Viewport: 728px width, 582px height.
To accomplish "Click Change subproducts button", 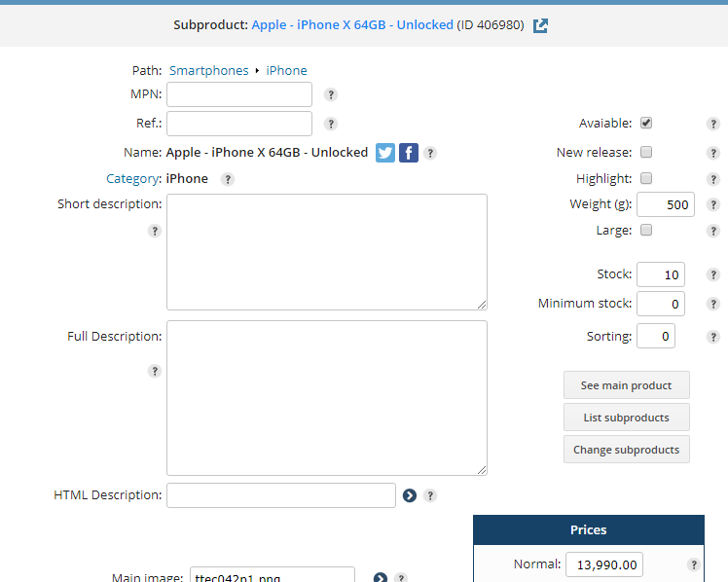I will coord(627,450).
